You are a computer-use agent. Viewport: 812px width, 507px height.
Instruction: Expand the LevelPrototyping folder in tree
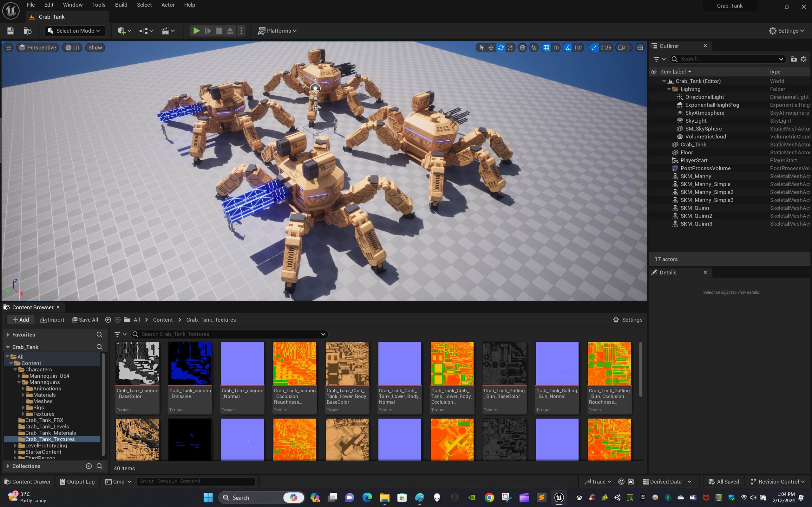(x=15, y=446)
